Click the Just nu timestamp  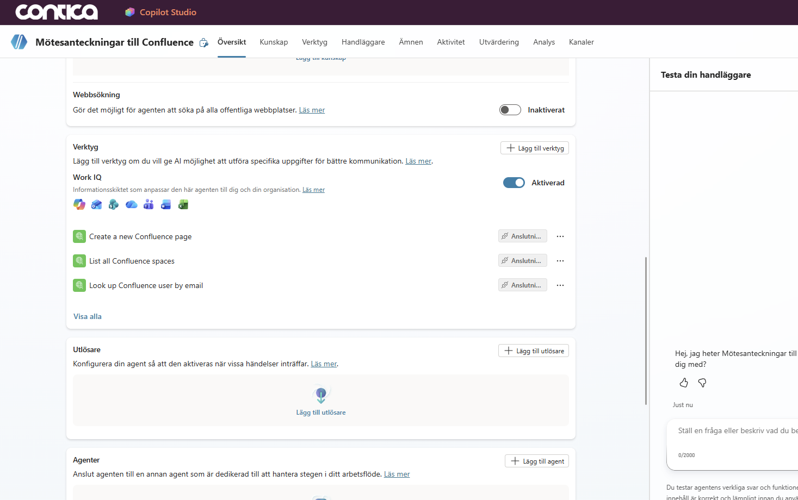point(683,405)
